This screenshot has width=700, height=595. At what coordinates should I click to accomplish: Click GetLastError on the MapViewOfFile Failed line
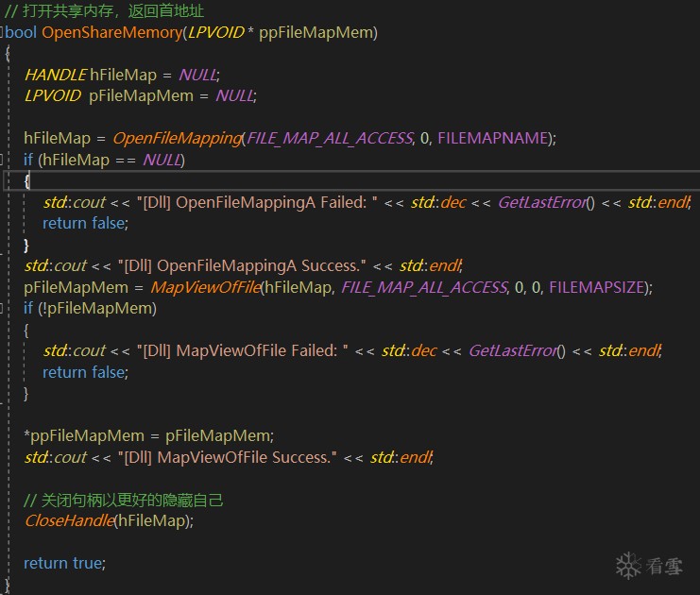click(x=513, y=350)
